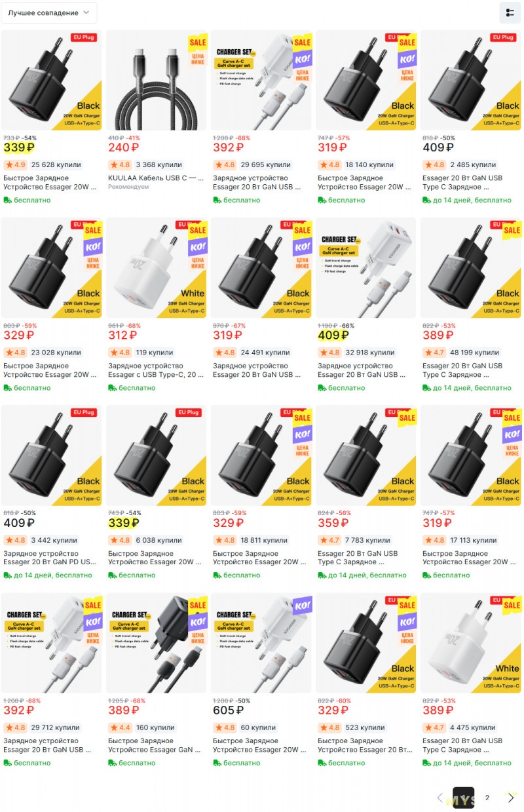Open page 2 of results
The width and height of the screenshot is (524, 812).
click(487, 798)
